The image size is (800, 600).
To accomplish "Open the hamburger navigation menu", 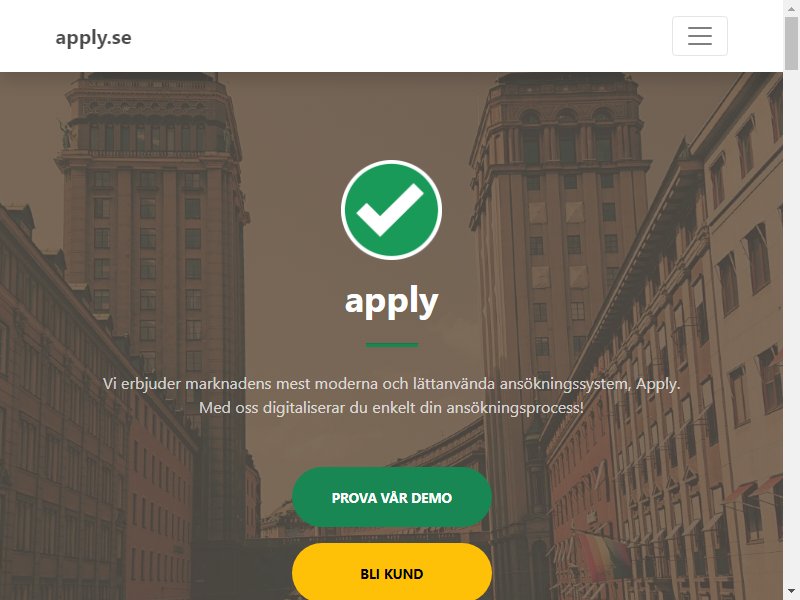I will 699,36.
